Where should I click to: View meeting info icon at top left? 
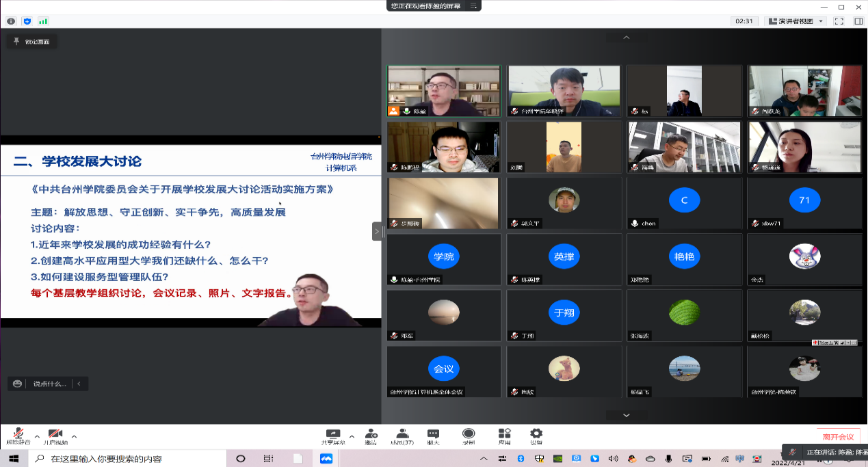11,21
